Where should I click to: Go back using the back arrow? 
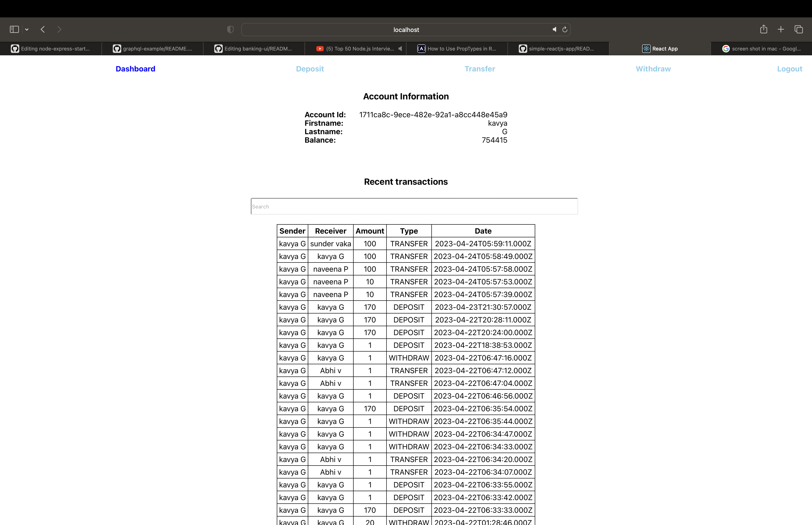pos(43,29)
